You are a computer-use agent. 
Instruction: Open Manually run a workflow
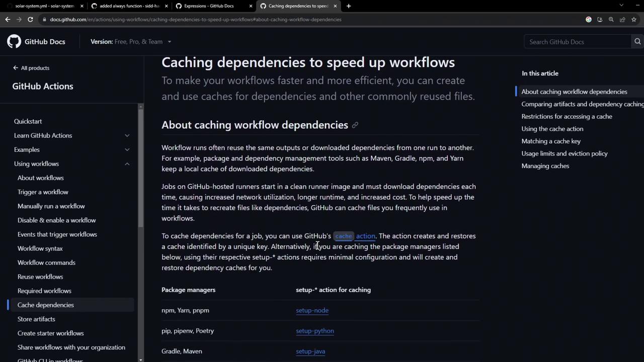click(51, 206)
